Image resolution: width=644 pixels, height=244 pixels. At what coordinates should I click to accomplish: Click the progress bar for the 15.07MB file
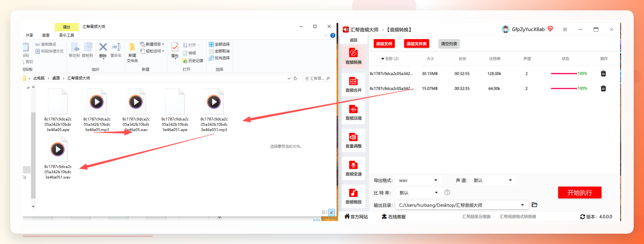click(564, 89)
